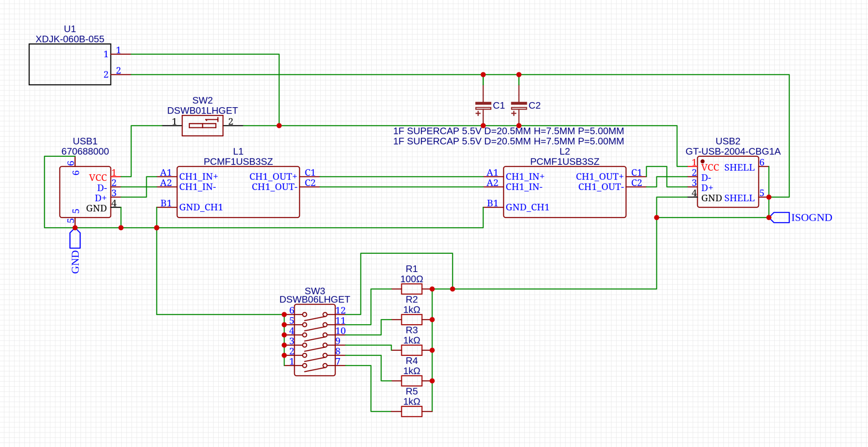Click the R5 designator label
868x447 pixels.
[412, 391]
